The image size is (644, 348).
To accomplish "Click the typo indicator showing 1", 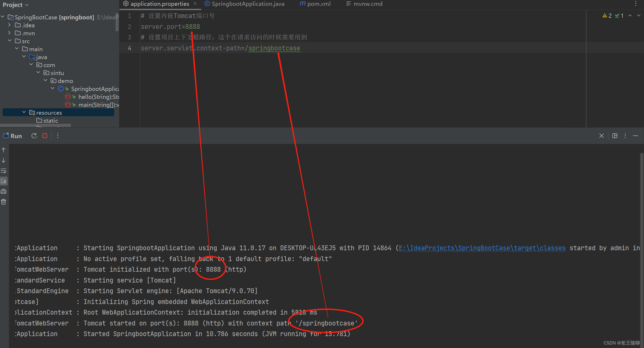I will pos(619,16).
